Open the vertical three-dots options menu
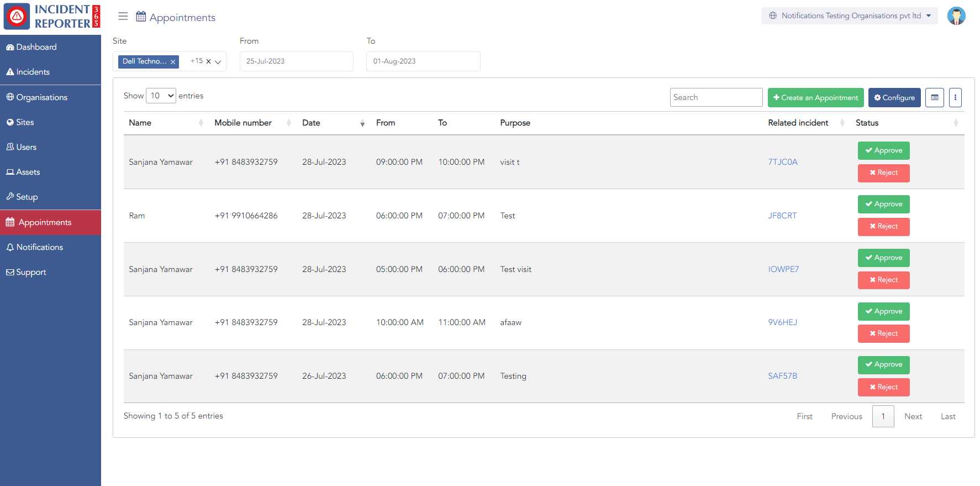The image size is (980, 486). 955,97
